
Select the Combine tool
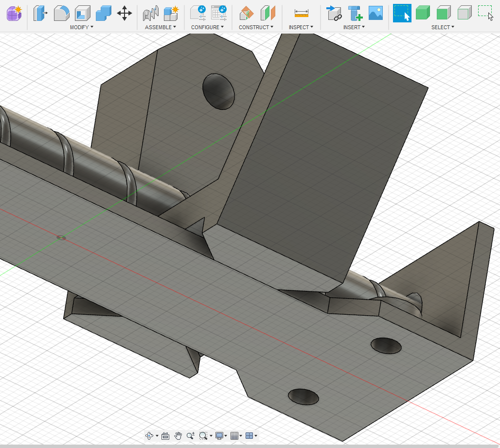tap(103, 14)
